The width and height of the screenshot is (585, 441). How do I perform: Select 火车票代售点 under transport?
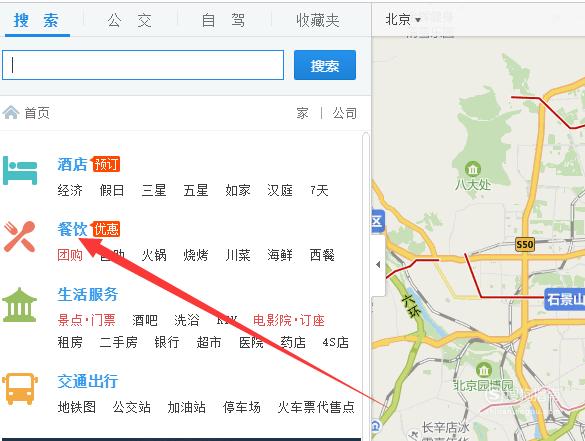pyautogui.click(x=316, y=407)
